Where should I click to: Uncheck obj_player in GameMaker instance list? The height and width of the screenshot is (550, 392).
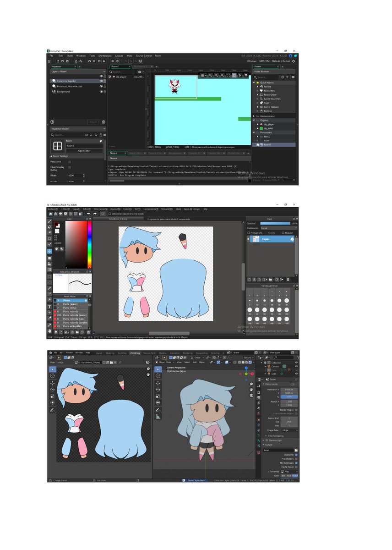click(x=110, y=77)
